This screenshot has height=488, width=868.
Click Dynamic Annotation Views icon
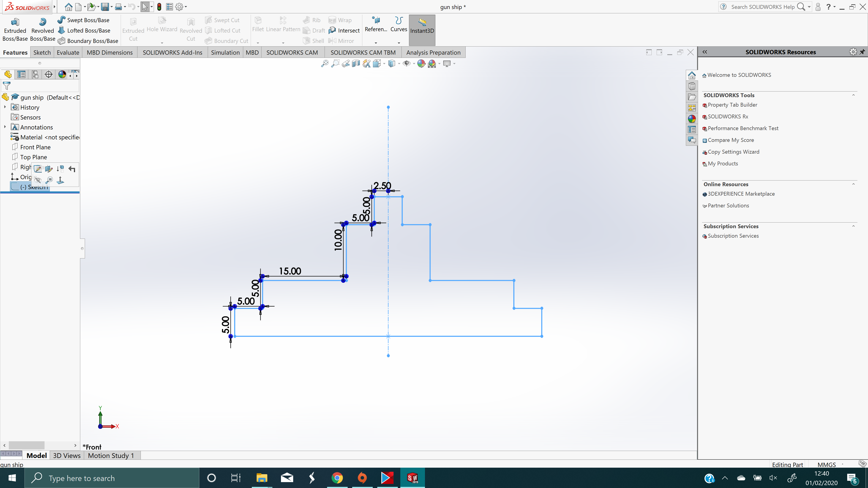click(x=366, y=63)
